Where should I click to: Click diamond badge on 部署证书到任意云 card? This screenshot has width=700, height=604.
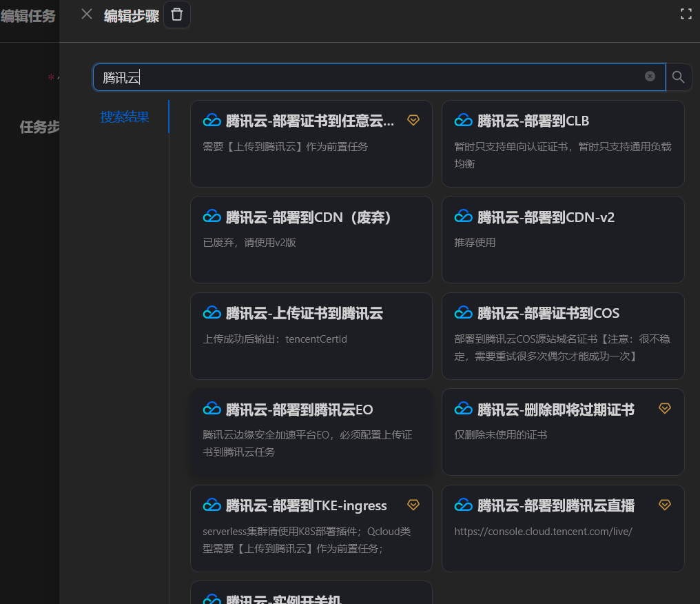pyautogui.click(x=413, y=120)
